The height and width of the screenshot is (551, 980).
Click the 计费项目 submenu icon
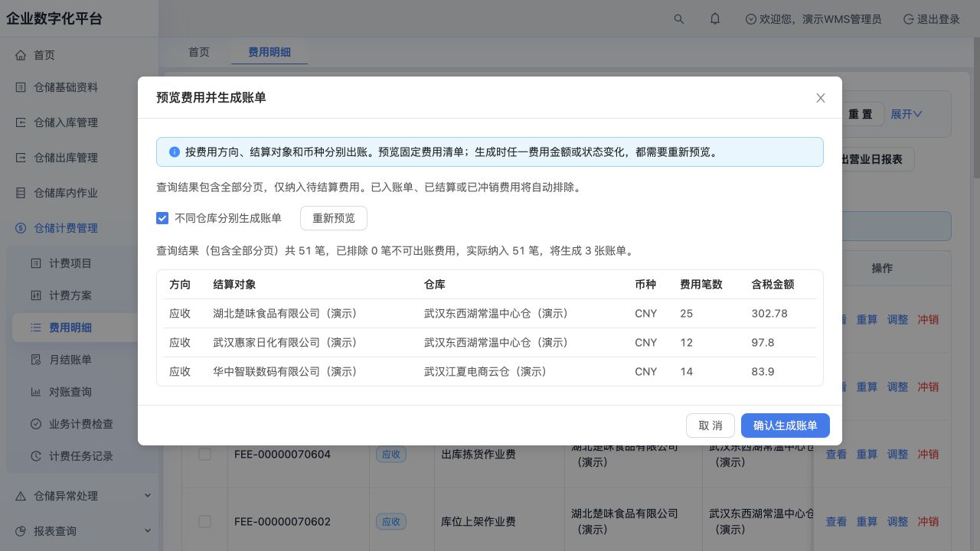pos(36,263)
